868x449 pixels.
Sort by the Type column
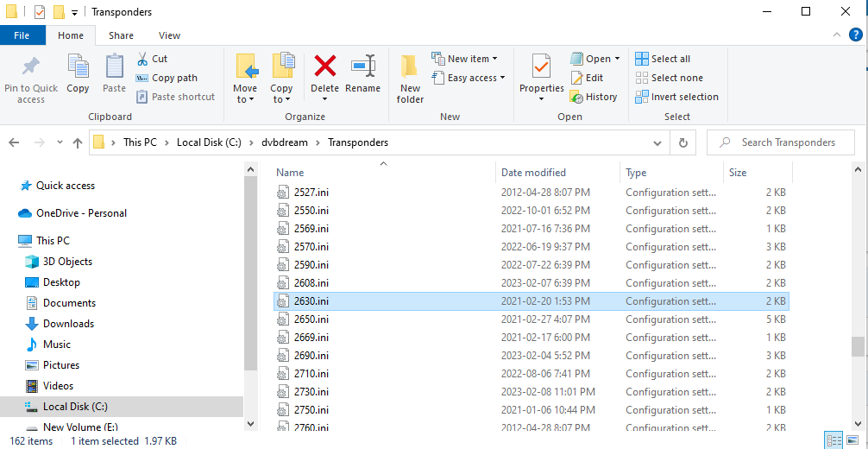coord(671,173)
